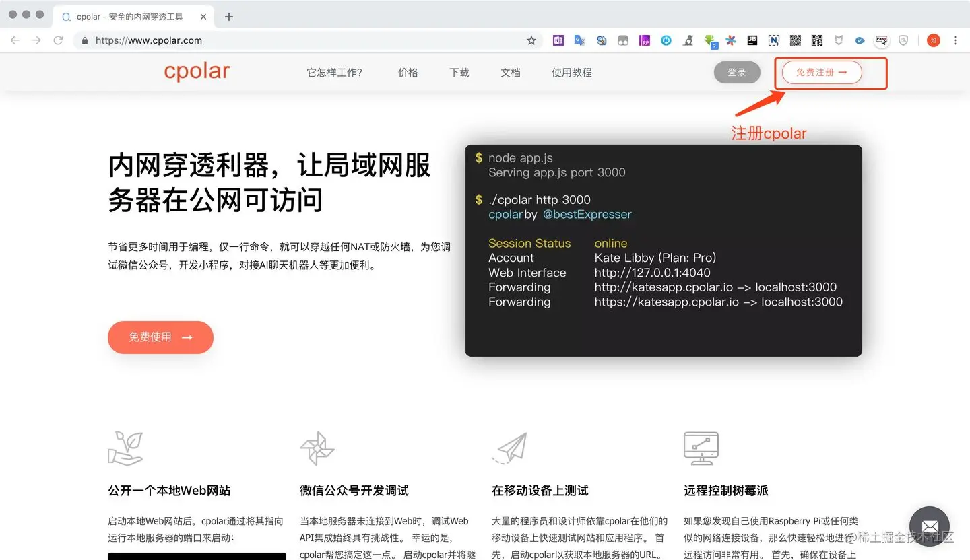Click the site lock icon in address bar
The width and height of the screenshot is (970, 560).
(85, 40)
